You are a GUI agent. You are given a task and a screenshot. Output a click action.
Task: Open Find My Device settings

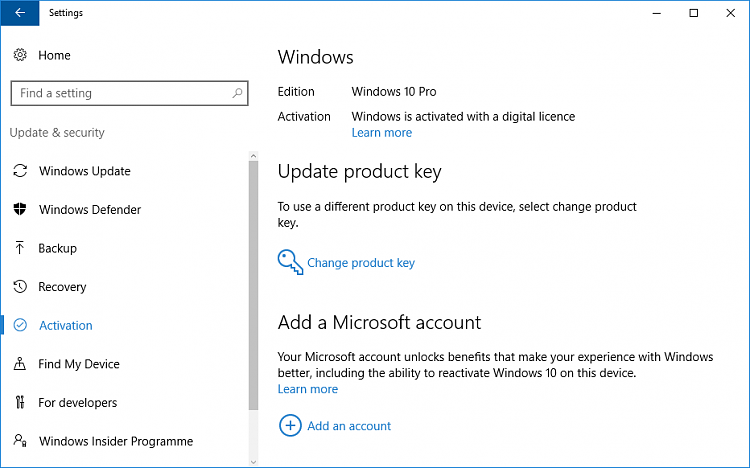pos(79,364)
